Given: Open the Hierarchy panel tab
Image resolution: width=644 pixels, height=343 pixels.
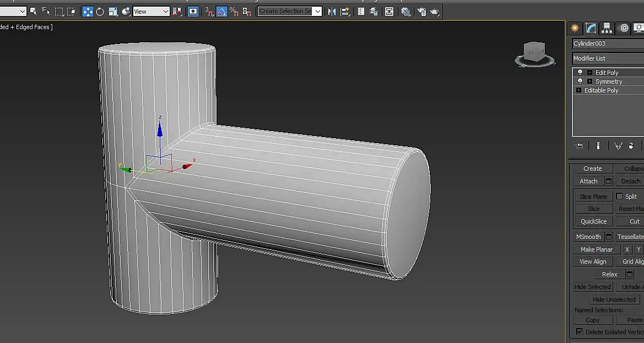Looking at the screenshot, I should tap(607, 28).
